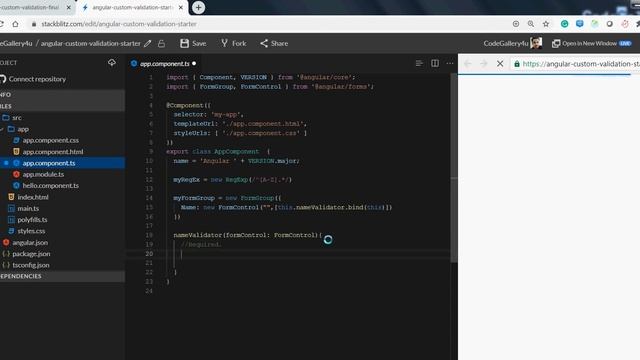This screenshot has height=360, width=640.
Task: Click the CodeGallery4u user avatar
Action: tap(536, 43)
